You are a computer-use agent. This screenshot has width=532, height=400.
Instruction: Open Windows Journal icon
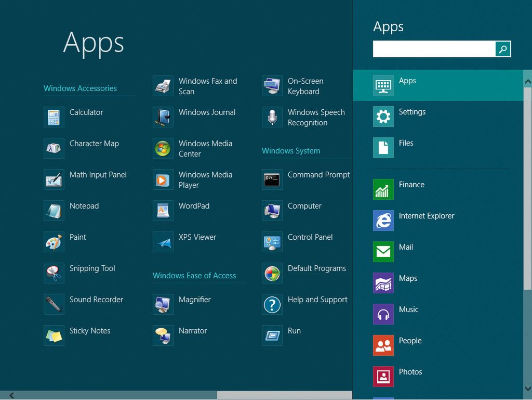[x=163, y=117]
